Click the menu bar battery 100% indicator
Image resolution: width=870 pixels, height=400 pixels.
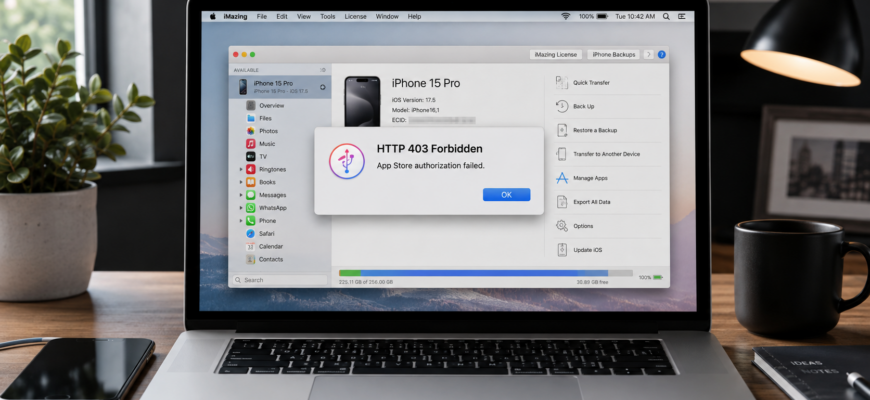[593, 17]
